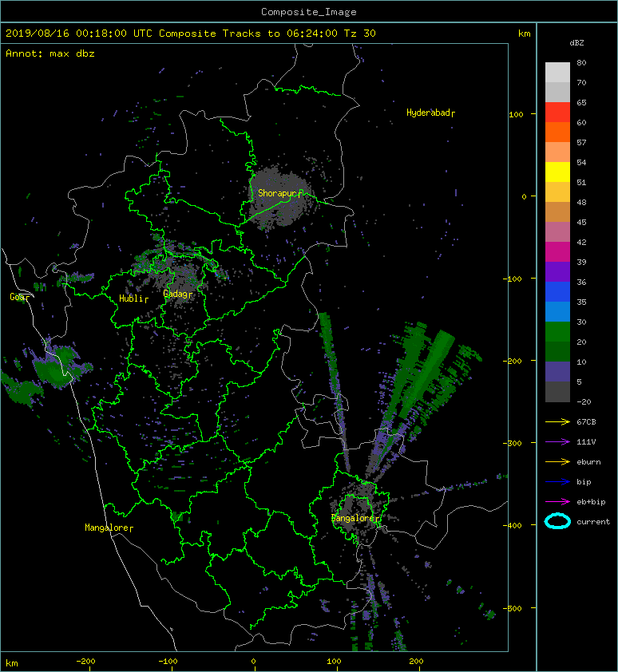Click the Composite_Image title text
The image size is (618, 672).
pyautogui.click(x=309, y=11)
